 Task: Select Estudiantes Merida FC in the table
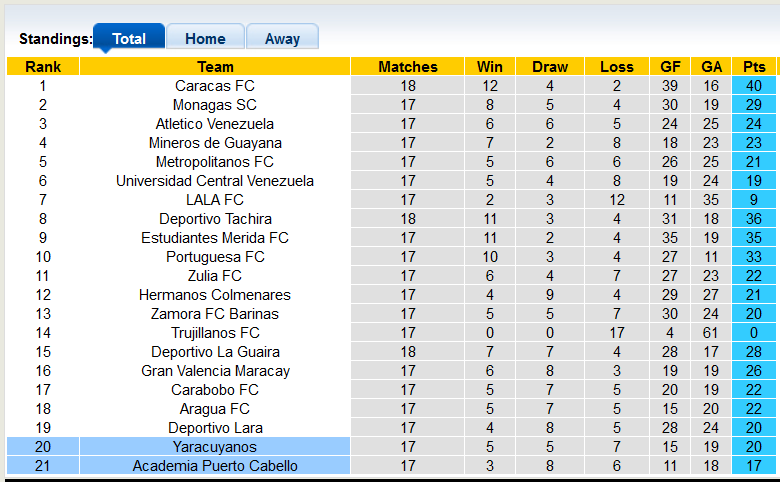point(215,238)
